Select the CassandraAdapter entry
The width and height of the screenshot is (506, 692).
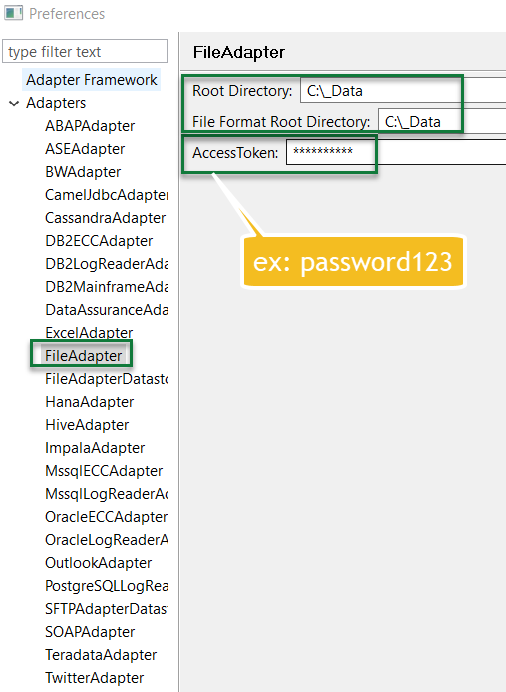pos(105,218)
